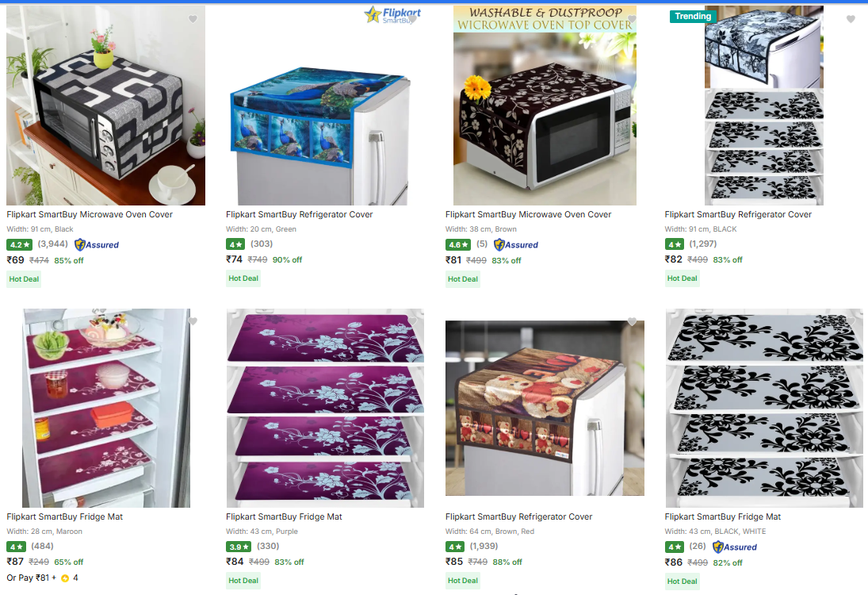Open teddy bear Refrigerator Cover image

point(545,409)
